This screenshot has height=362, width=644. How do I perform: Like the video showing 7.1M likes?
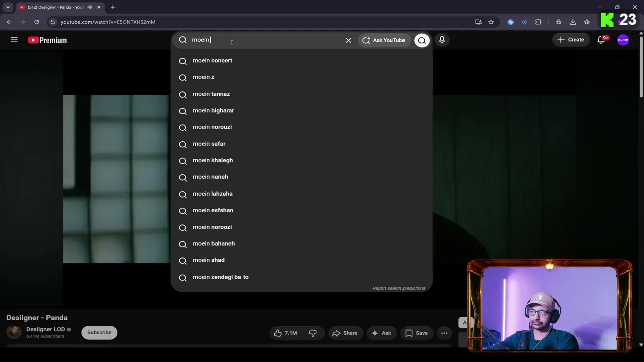point(285,333)
